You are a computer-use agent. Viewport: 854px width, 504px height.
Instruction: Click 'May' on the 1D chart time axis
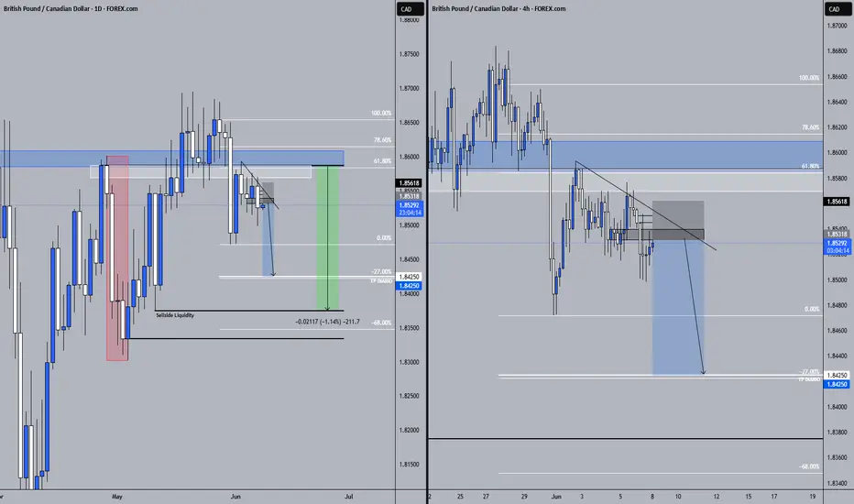(117, 497)
